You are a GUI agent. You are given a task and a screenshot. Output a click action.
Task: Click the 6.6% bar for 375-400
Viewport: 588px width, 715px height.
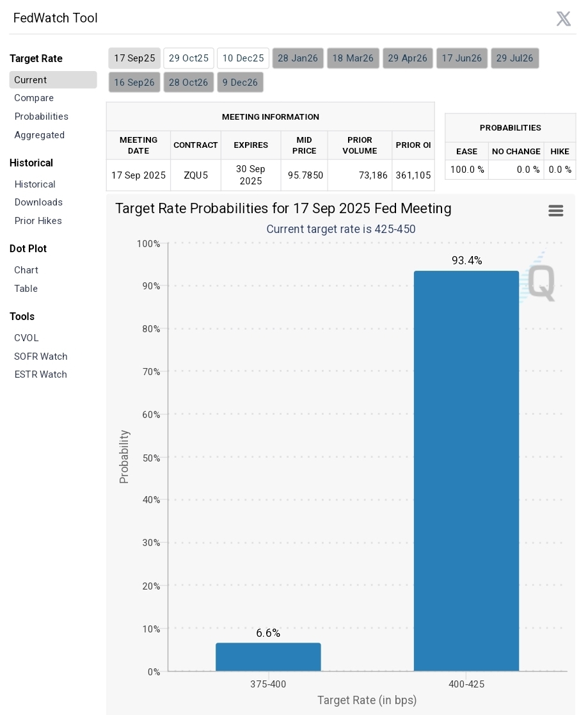click(x=268, y=657)
